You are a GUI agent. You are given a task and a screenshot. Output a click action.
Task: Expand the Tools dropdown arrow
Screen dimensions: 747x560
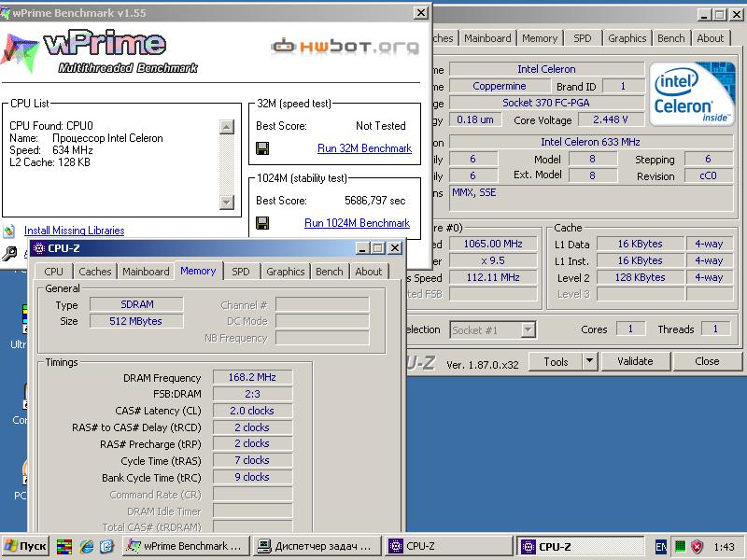[x=589, y=361]
